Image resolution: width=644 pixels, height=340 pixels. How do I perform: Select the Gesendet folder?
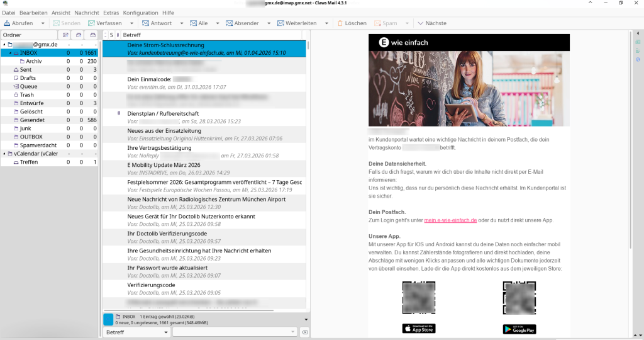coord(32,120)
